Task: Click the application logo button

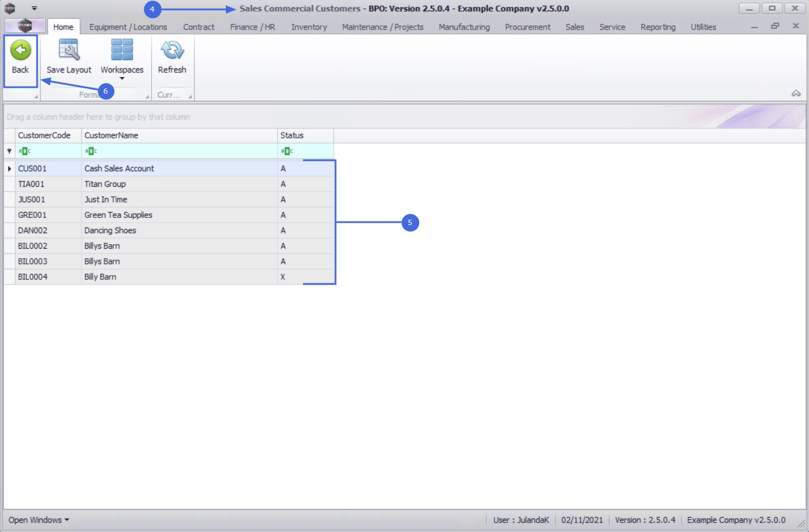Action: (25, 26)
